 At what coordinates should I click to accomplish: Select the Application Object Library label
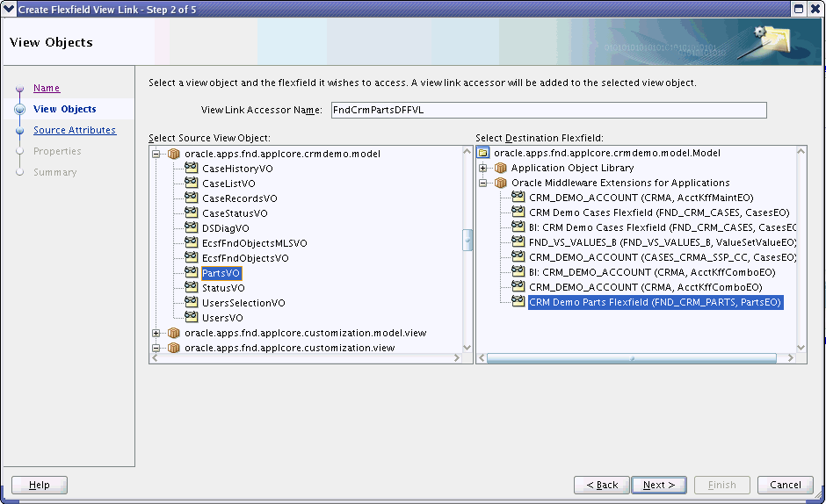tap(573, 168)
